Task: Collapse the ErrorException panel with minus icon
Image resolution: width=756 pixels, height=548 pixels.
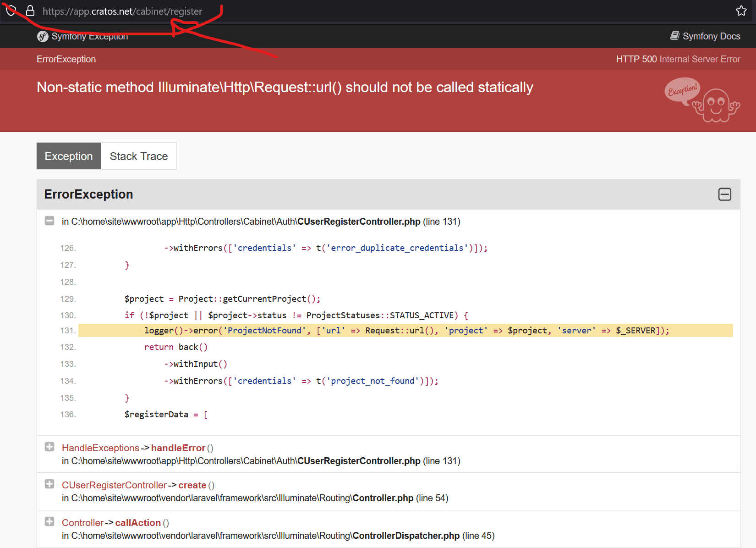Action: 724,194
